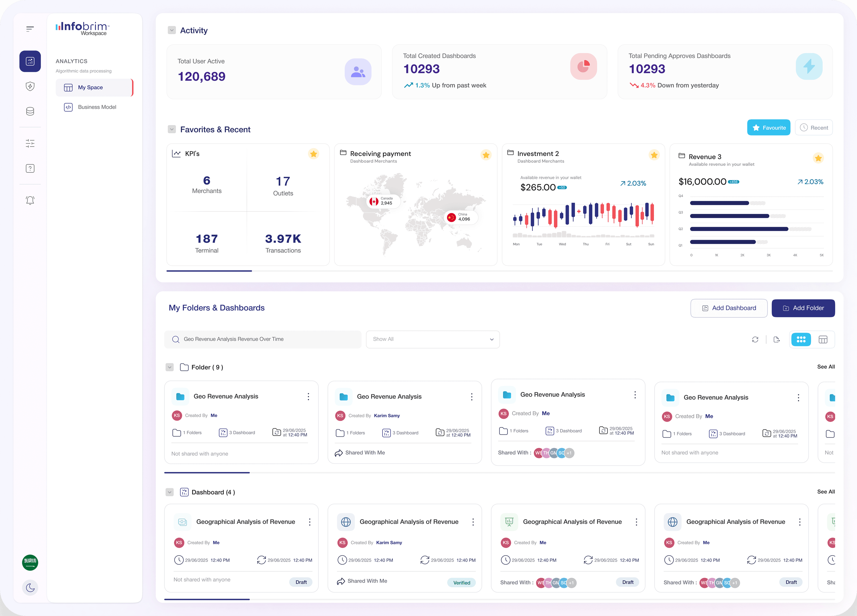
Task: Click the Infobrim Workspace logo
Action: (x=82, y=28)
